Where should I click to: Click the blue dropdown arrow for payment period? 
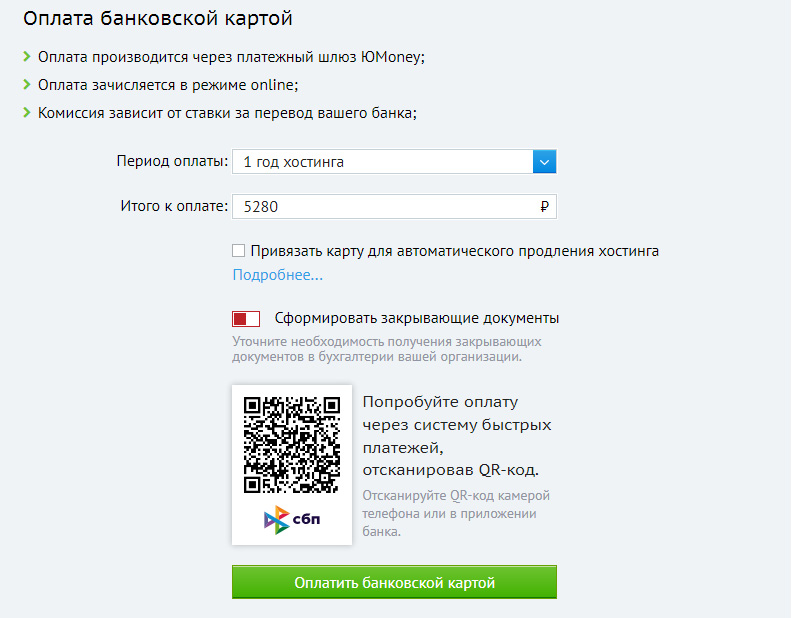pyautogui.click(x=544, y=162)
